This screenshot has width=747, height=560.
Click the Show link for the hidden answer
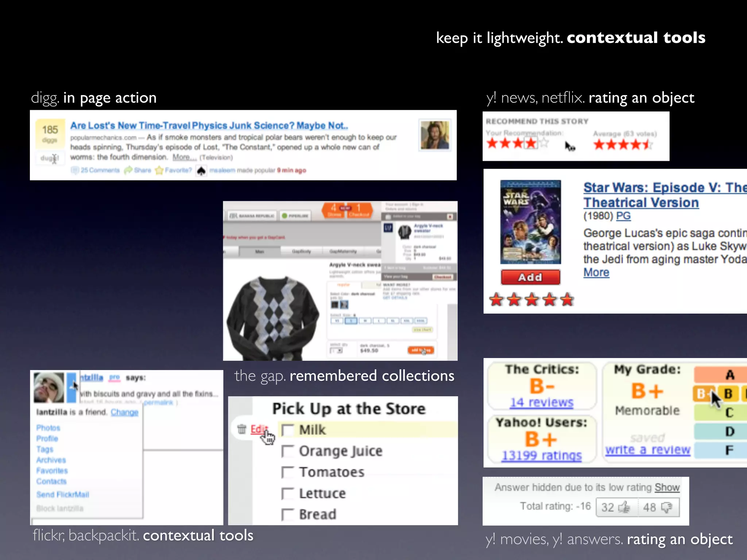click(667, 487)
